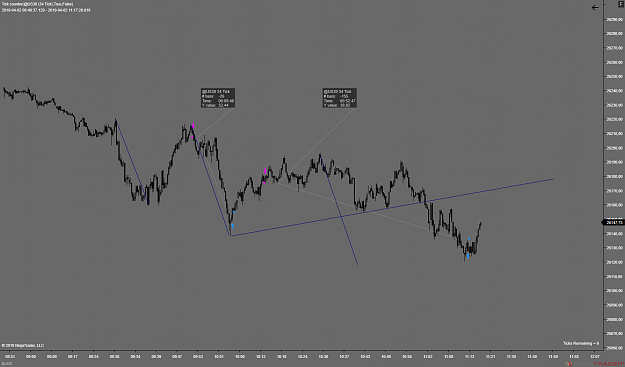Click the 12:07 label on the time axis
This screenshot has height=367, width=625.
595,356
